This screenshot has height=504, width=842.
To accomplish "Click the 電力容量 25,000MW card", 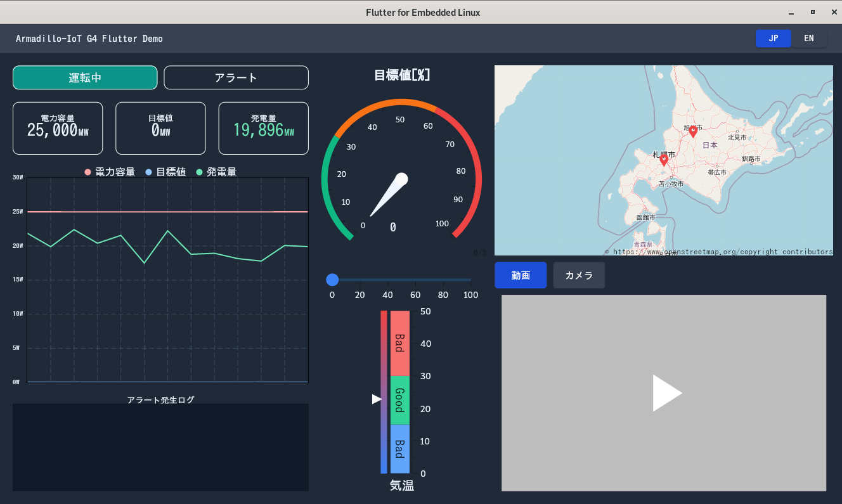I will pos(58,128).
